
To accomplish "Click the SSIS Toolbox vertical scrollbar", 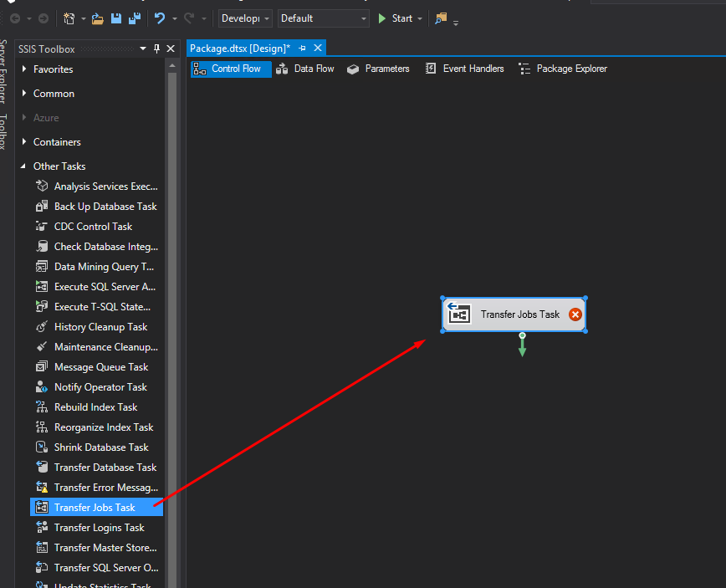I will coord(172,335).
